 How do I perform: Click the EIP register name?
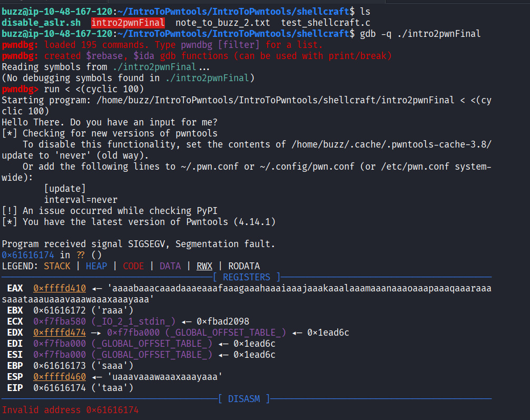(15, 388)
